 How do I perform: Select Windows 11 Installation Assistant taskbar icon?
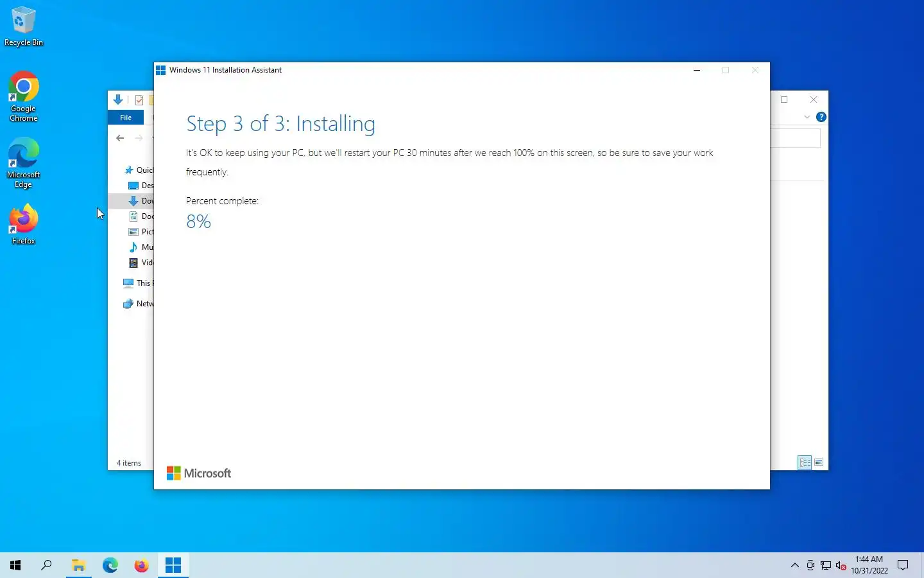(173, 565)
